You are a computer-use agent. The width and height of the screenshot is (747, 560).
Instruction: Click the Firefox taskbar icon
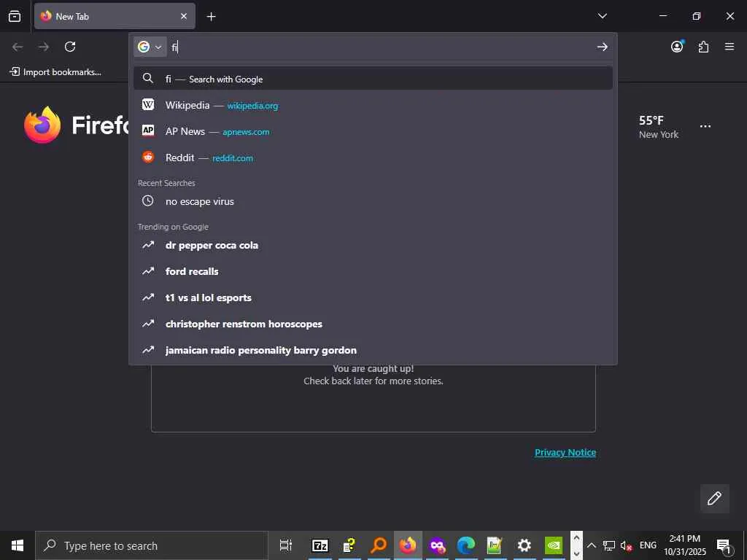coord(408,545)
